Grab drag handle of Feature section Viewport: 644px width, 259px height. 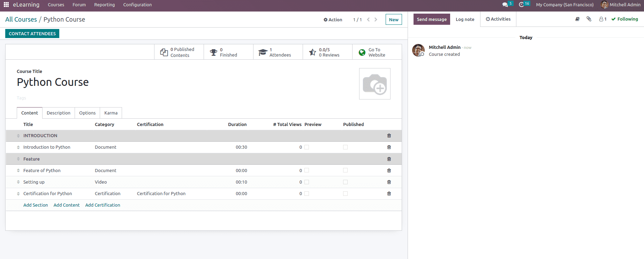[x=18, y=159]
